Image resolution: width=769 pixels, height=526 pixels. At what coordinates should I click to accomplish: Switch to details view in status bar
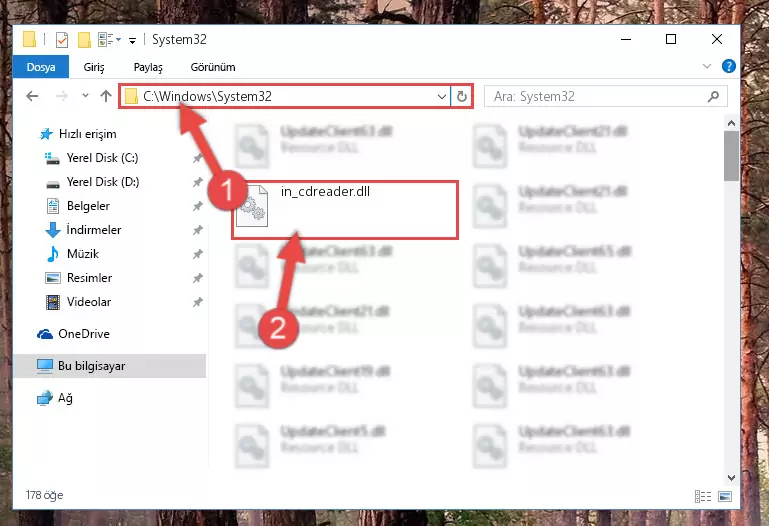pos(703,497)
